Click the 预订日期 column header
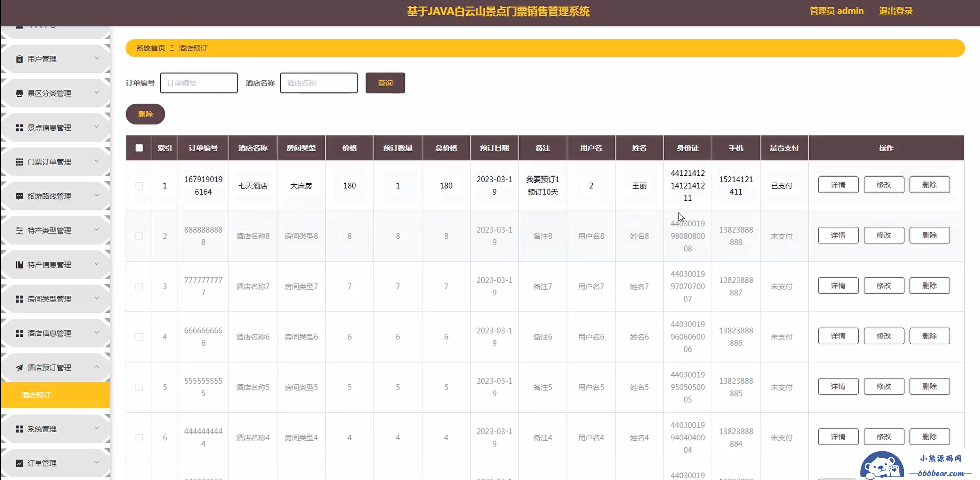The width and height of the screenshot is (980, 480). pos(494,148)
